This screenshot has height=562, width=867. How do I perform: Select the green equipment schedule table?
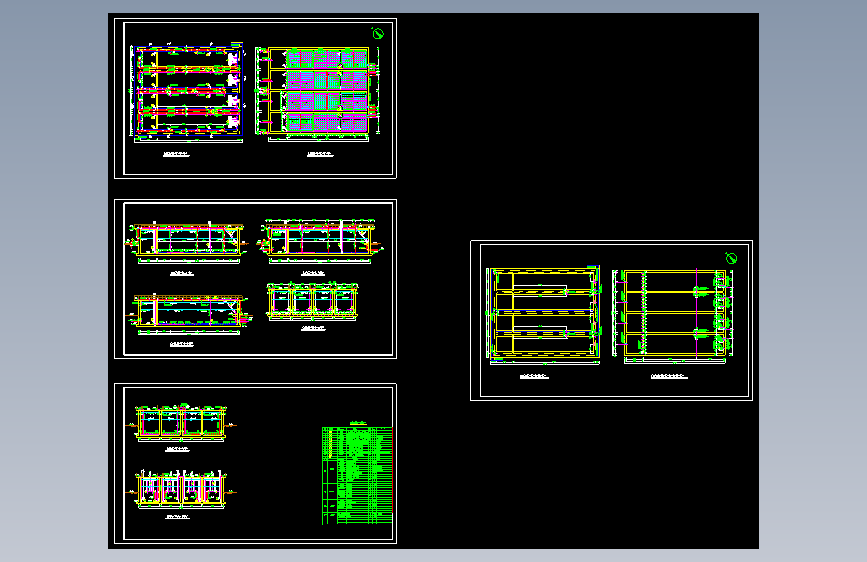coord(357,476)
